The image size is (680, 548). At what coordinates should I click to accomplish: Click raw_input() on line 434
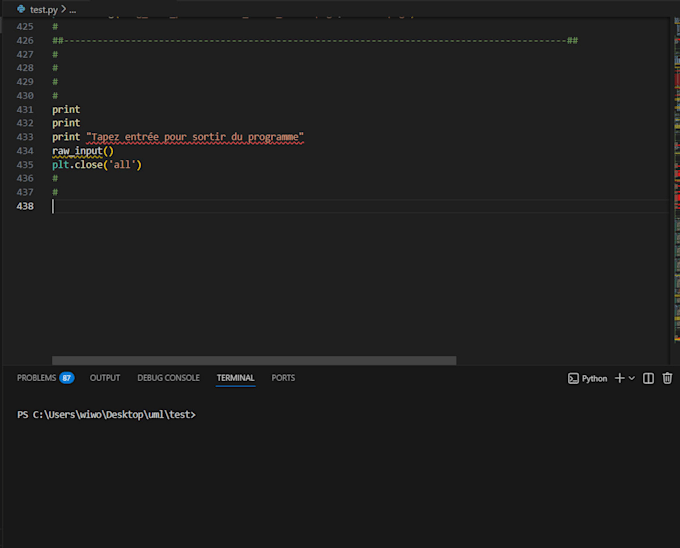click(83, 151)
